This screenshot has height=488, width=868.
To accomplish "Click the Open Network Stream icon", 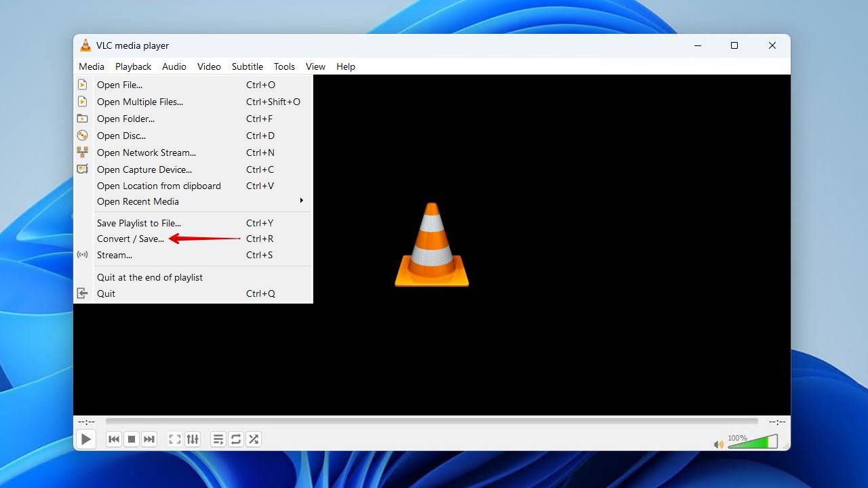I will point(83,152).
